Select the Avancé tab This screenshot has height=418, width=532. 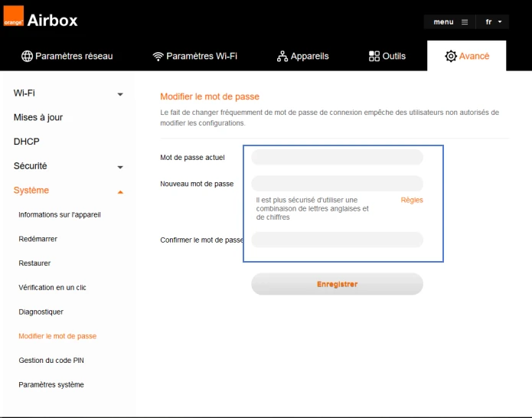pyautogui.click(x=467, y=56)
